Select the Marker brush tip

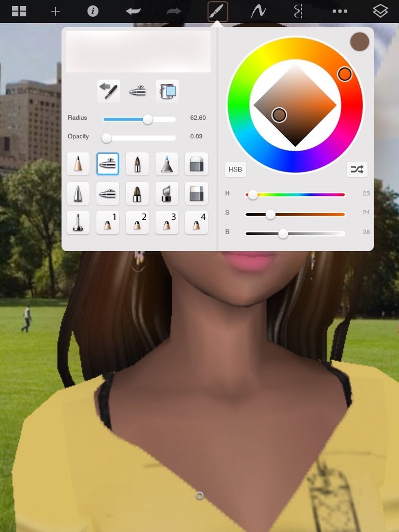167,164
